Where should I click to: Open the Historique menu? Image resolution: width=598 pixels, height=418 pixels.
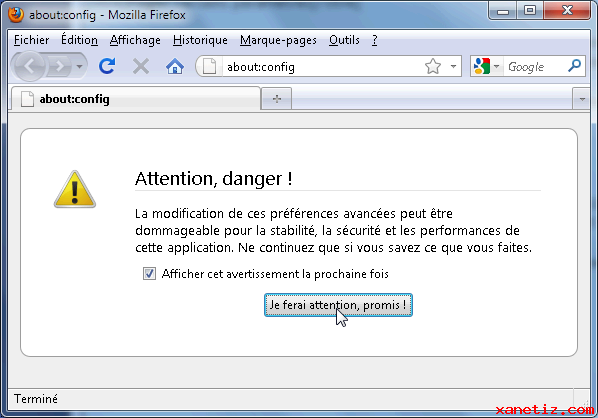[200, 40]
